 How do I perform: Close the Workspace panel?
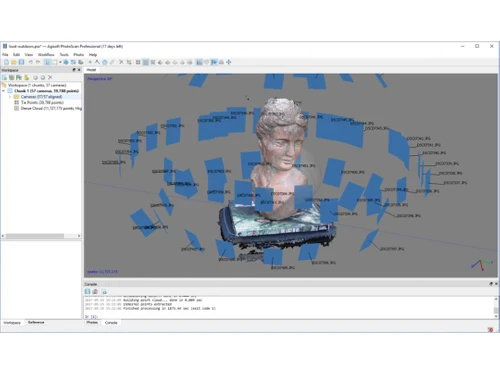[79, 70]
